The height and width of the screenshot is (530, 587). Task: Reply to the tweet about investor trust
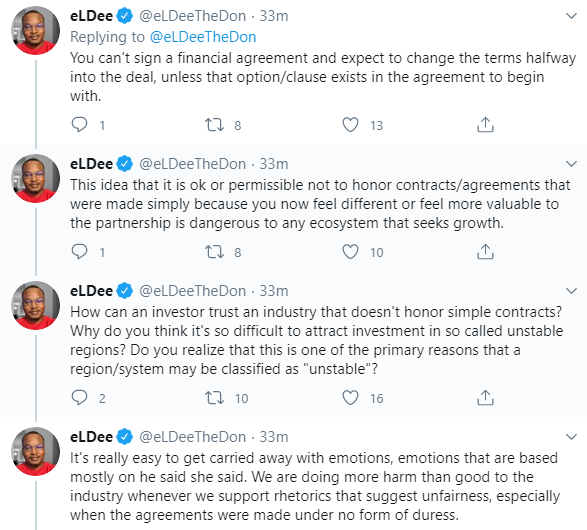(79, 398)
